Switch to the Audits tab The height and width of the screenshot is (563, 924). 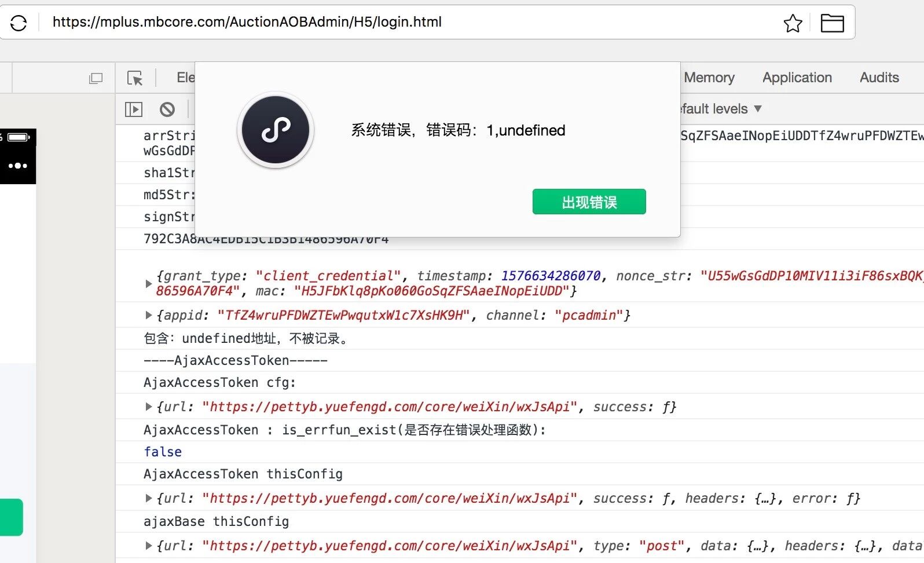879,78
